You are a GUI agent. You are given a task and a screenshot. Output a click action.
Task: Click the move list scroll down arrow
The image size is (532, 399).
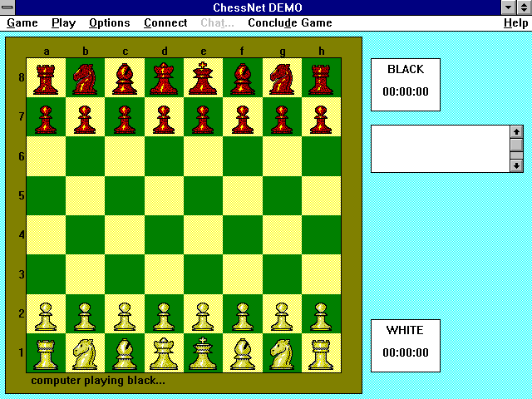pyautogui.click(x=516, y=166)
